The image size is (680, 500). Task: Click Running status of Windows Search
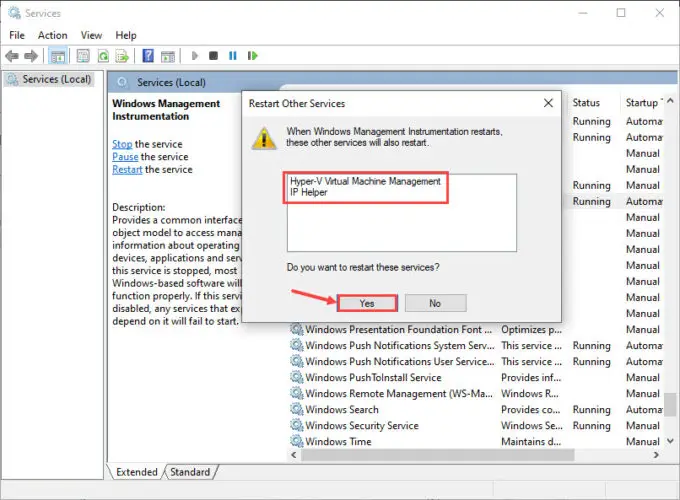click(x=592, y=410)
